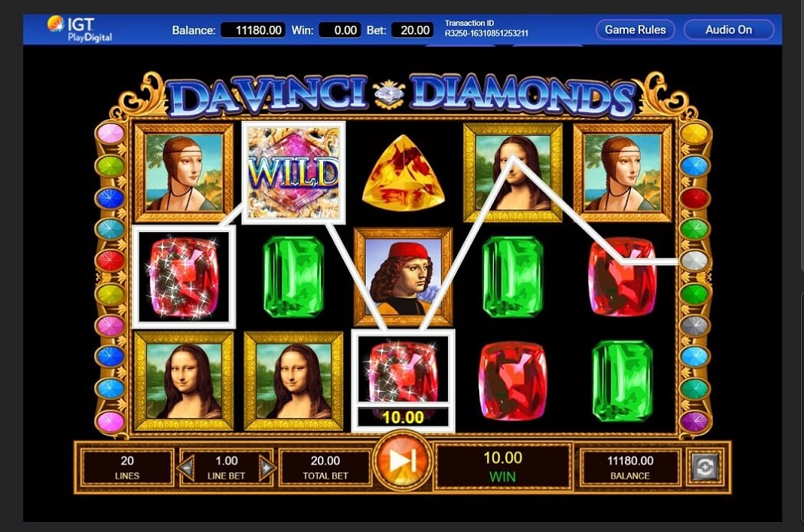Click the yellow triangle gem symbol
Image resolution: width=804 pixels, height=532 pixels.
click(x=403, y=173)
